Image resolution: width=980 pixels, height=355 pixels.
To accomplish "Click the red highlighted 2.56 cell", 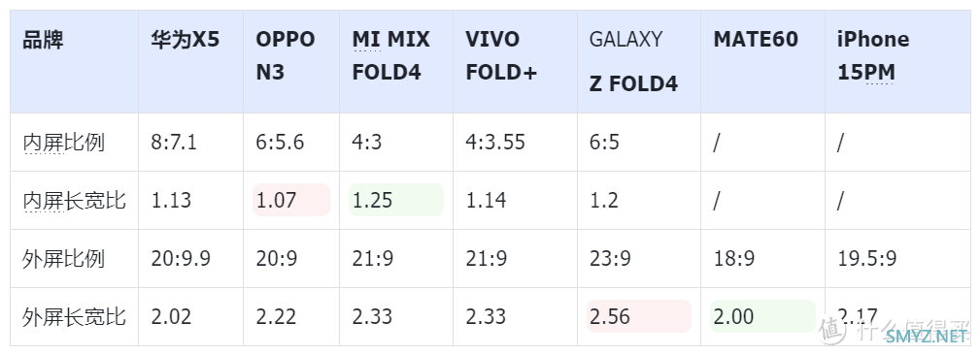I will click(x=639, y=316).
